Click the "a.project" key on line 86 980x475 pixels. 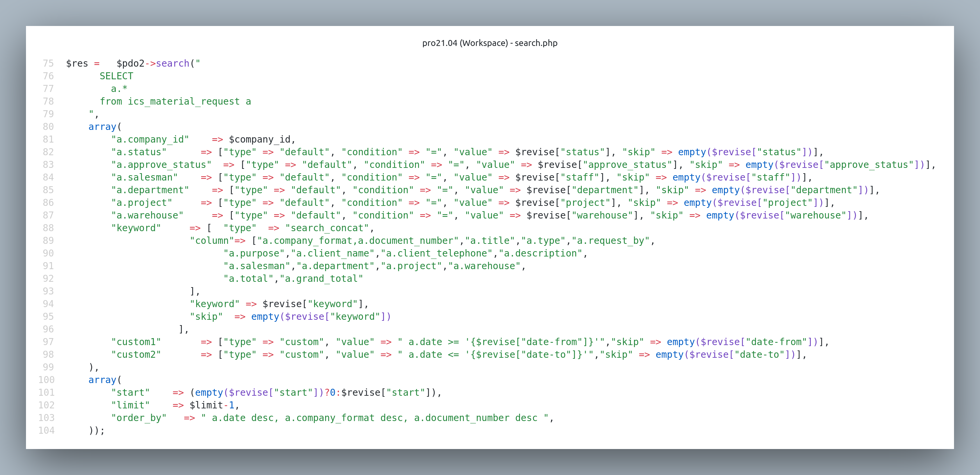(x=142, y=203)
